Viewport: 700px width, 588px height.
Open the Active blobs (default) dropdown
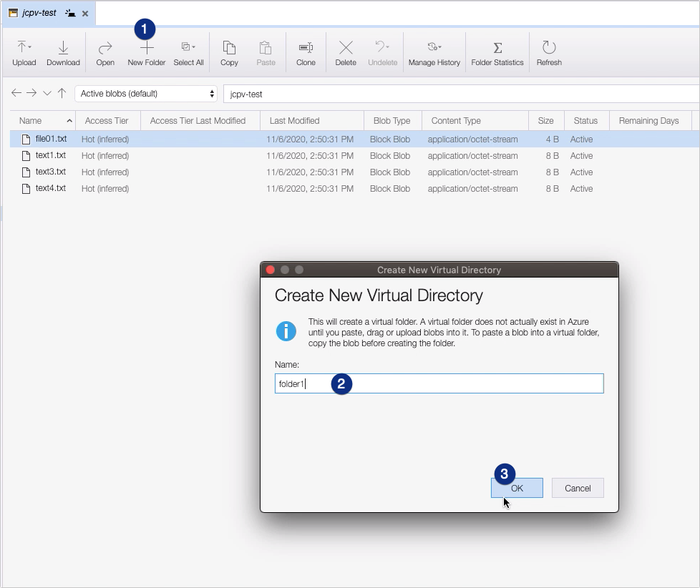(146, 93)
